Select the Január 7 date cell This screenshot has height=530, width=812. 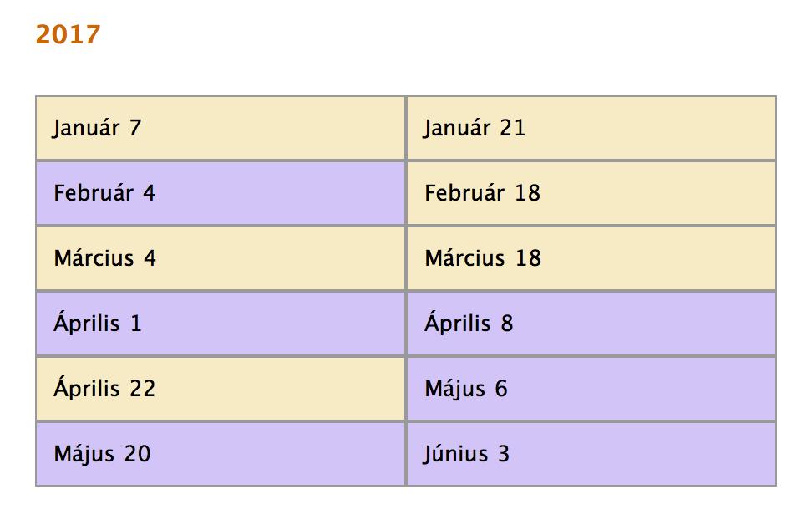(x=221, y=128)
